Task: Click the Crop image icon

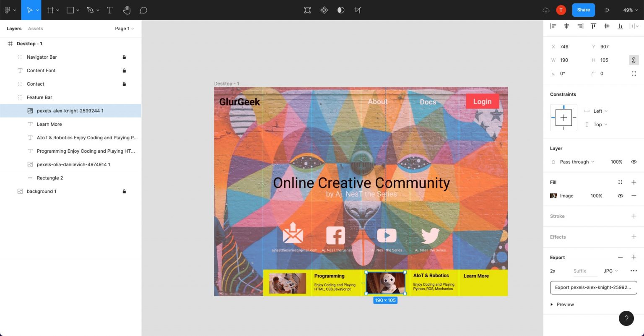Action: click(358, 10)
